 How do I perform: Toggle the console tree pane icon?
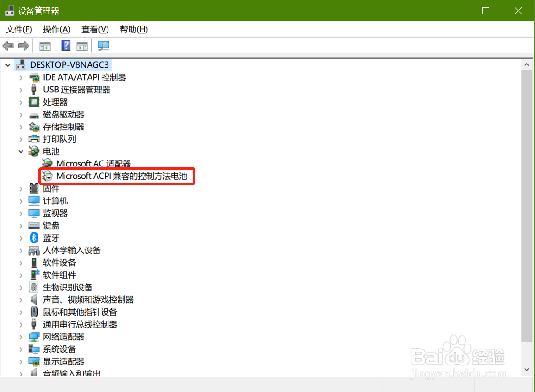click(45, 46)
